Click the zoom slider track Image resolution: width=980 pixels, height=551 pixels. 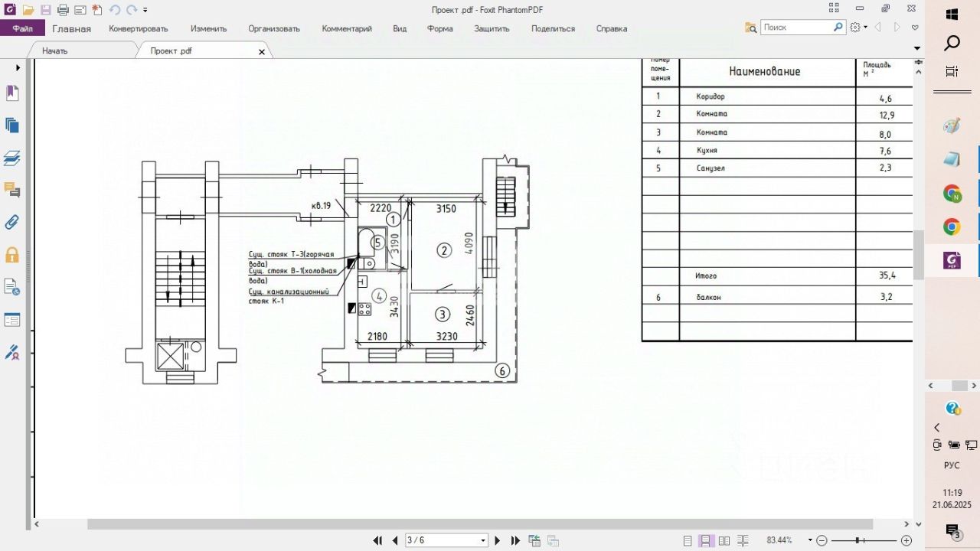(x=861, y=540)
